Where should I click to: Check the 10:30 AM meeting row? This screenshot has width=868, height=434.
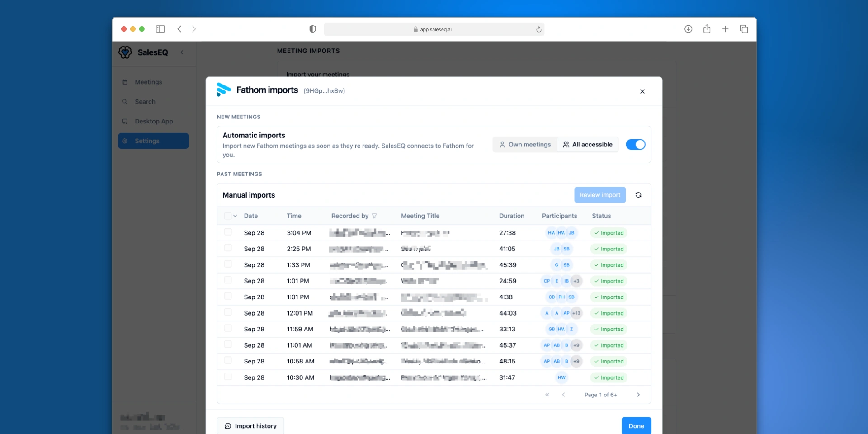click(228, 377)
